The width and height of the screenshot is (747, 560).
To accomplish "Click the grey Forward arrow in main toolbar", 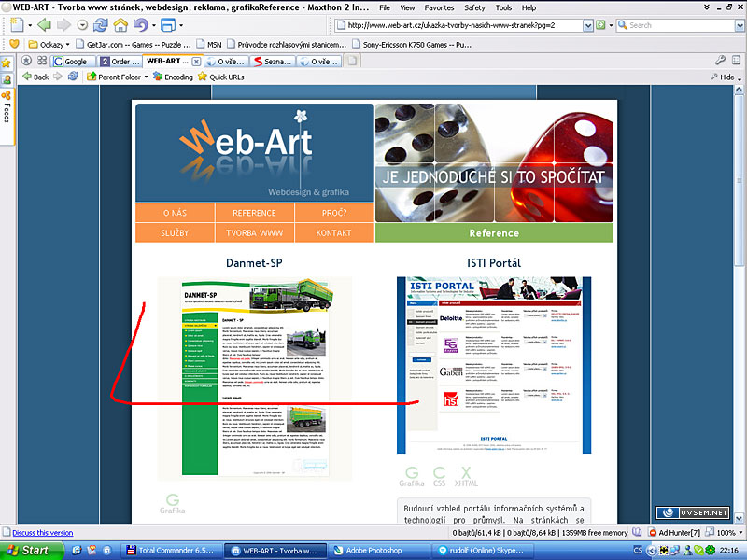I will (63, 25).
